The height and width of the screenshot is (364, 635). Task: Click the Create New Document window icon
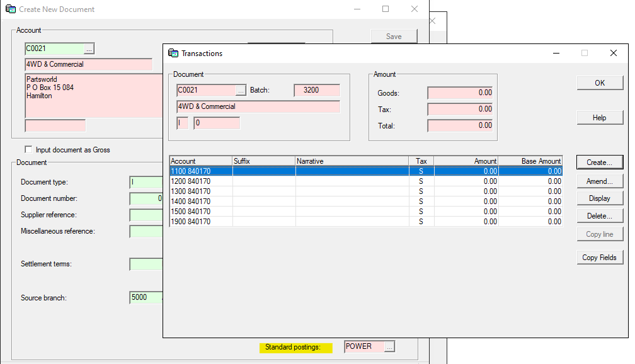[10, 9]
